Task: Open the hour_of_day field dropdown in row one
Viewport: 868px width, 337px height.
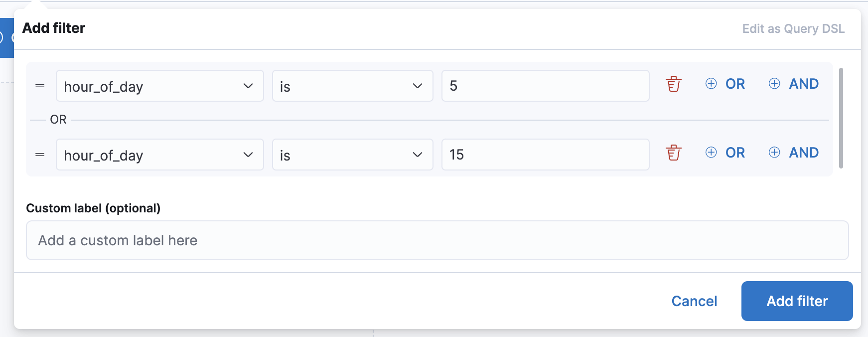Action: point(159,86)
